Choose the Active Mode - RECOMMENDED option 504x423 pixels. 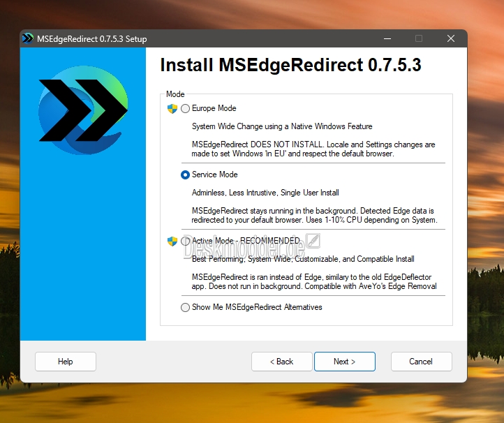185,241
